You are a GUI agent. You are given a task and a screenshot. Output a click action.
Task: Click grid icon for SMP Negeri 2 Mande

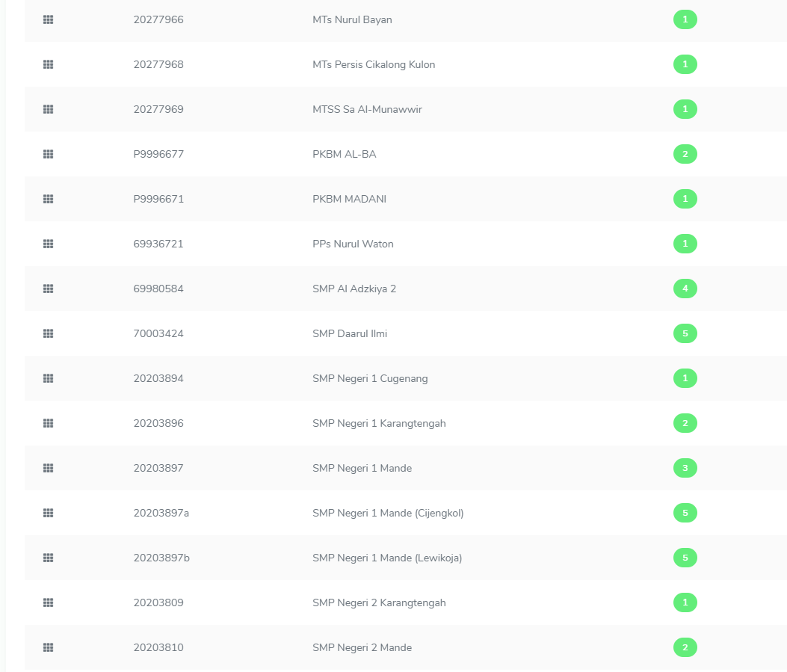pos(48,648)
